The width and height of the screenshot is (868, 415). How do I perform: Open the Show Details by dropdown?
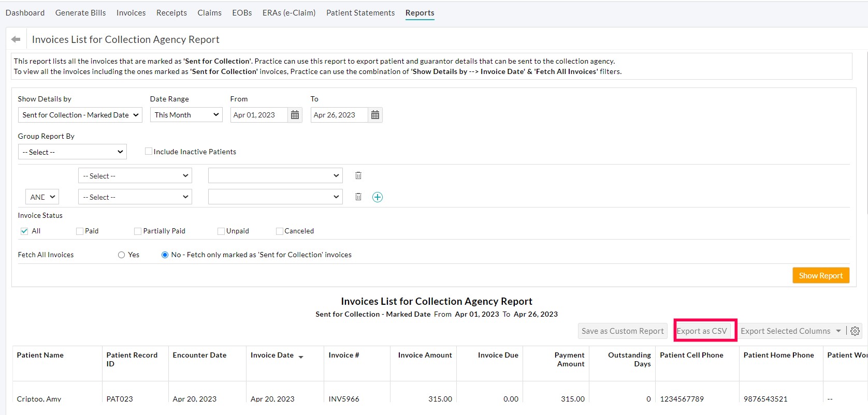coord(80,115)
